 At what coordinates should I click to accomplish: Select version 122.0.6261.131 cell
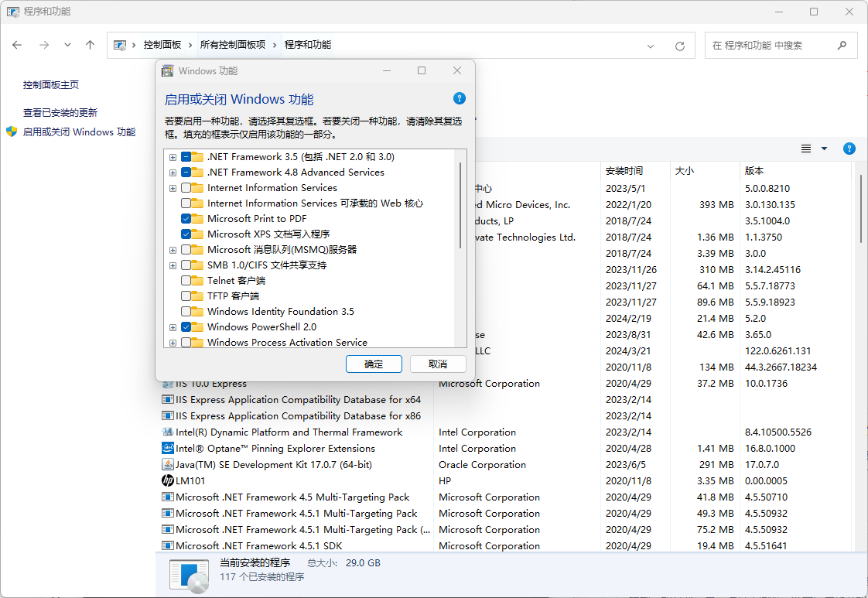(x=777, y=351)
